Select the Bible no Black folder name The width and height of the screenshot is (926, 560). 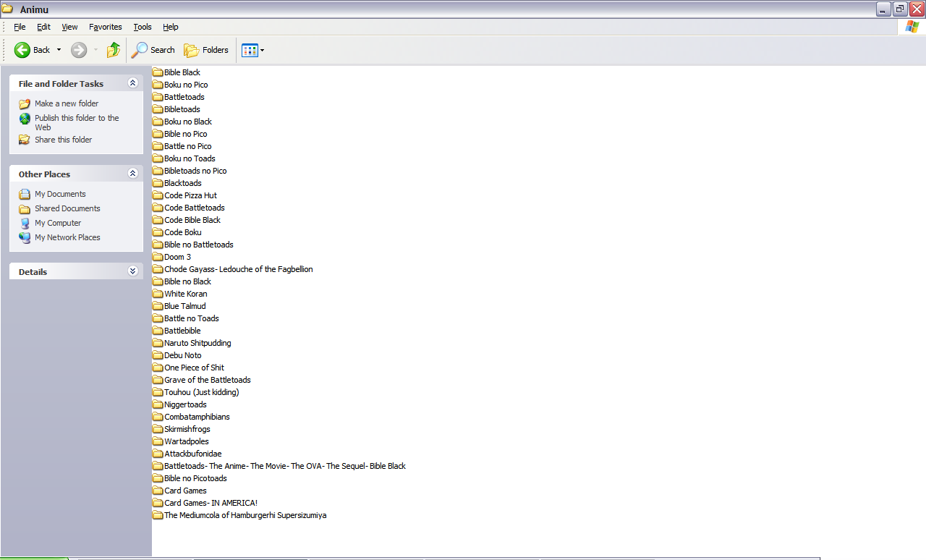coord(188,281)
